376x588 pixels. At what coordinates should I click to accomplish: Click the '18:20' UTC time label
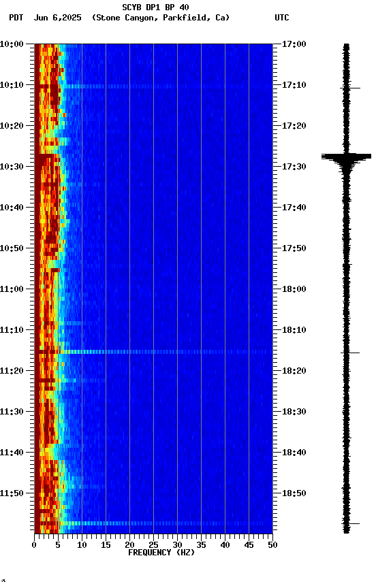point(294,371)
